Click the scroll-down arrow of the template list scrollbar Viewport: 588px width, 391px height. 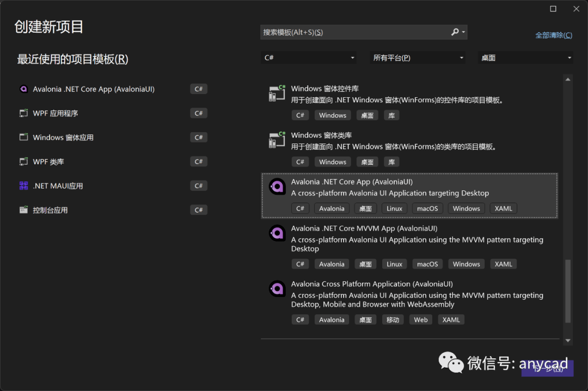[568, 340]
